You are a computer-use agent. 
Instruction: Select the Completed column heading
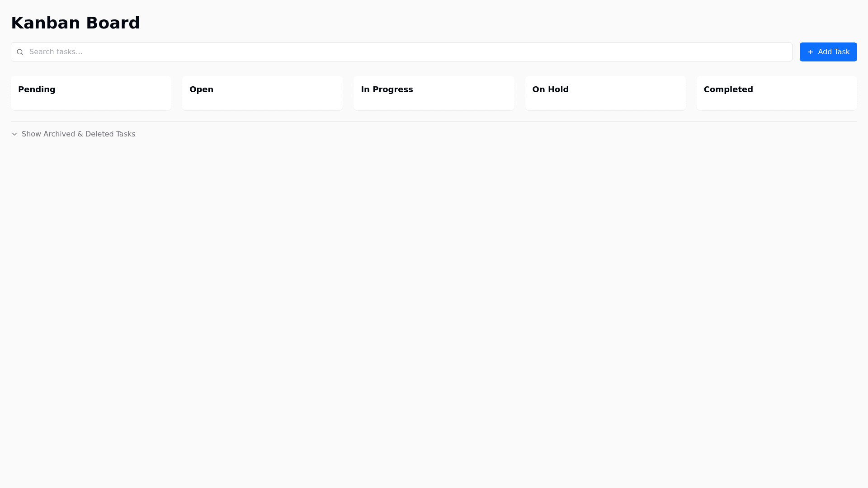click(728, 89)
